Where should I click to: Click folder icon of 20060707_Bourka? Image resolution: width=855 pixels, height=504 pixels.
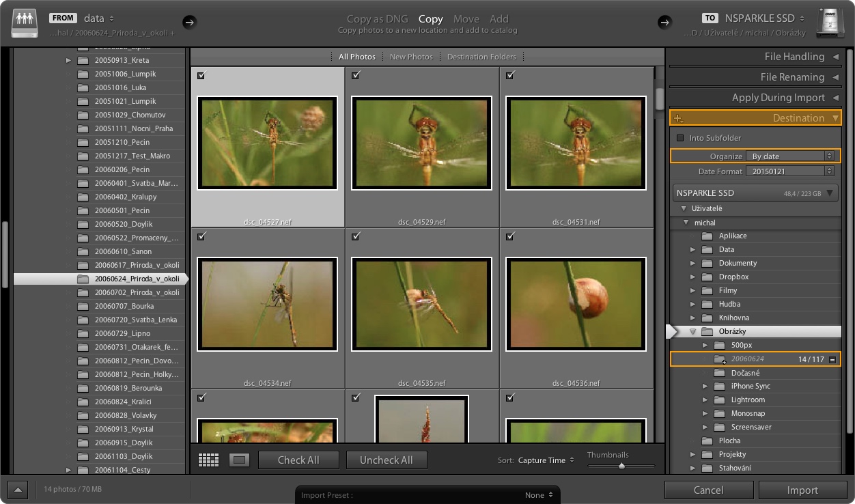(x=83, y=306)
